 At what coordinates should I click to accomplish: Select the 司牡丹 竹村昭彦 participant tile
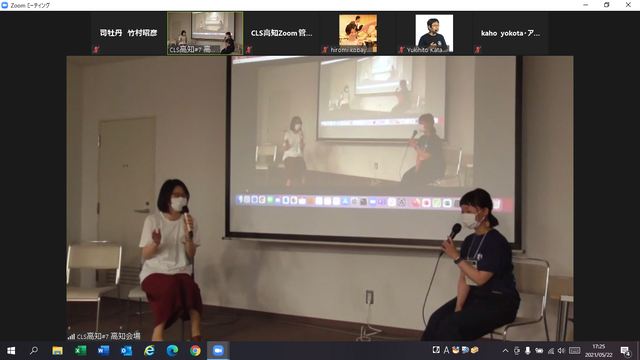pyautogui.click(x=128, y=33)
